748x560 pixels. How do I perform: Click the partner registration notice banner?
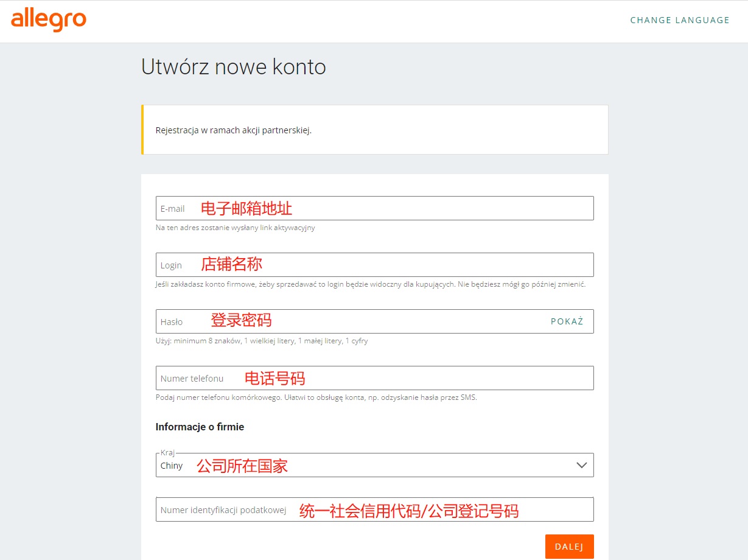coord(374,129)
